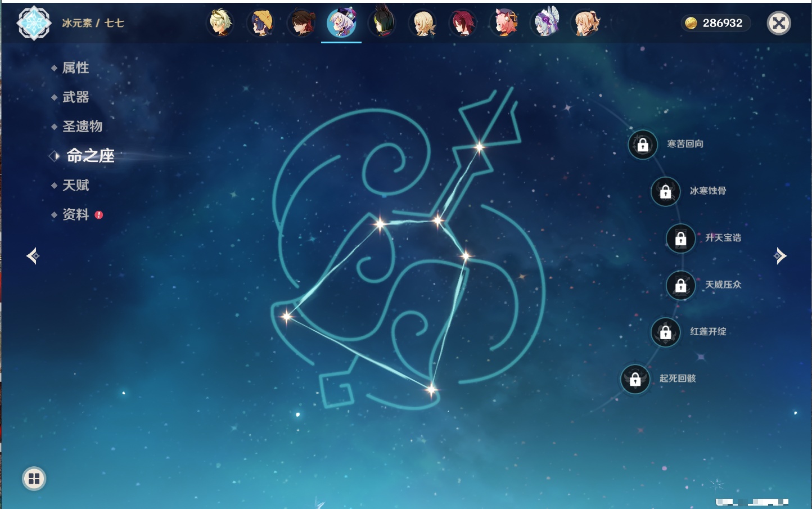Select the locked 红莲开绽 constellation icon

pyautogui.click(x=666, y=332)
